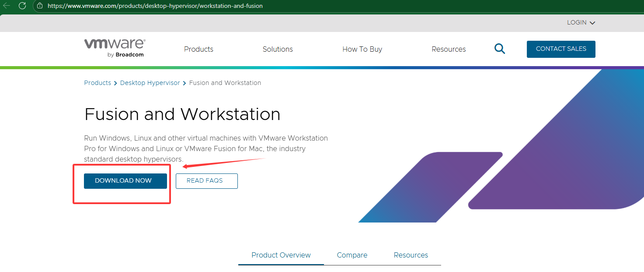Viewport: 644px width, 272px height.
Task: Follow the Desktop Hypervisor breadcrumb link
Action: tap(150, 83)
